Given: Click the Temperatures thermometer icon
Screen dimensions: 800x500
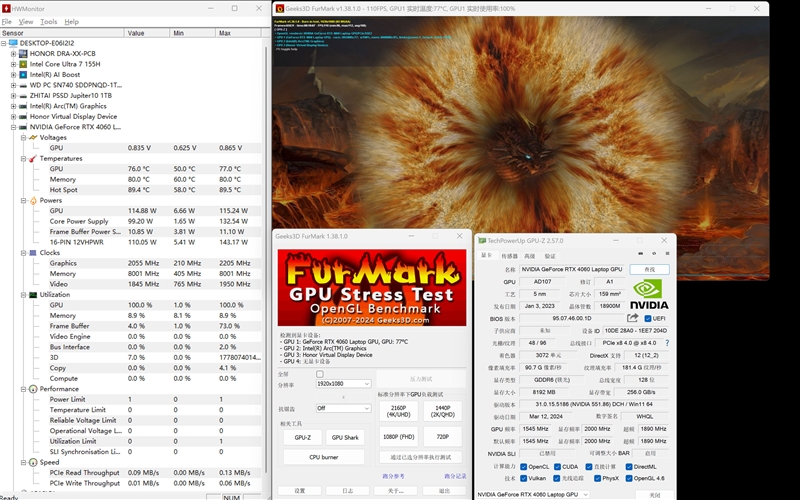Looking at the screenshot, I should [x=33, y=158].
